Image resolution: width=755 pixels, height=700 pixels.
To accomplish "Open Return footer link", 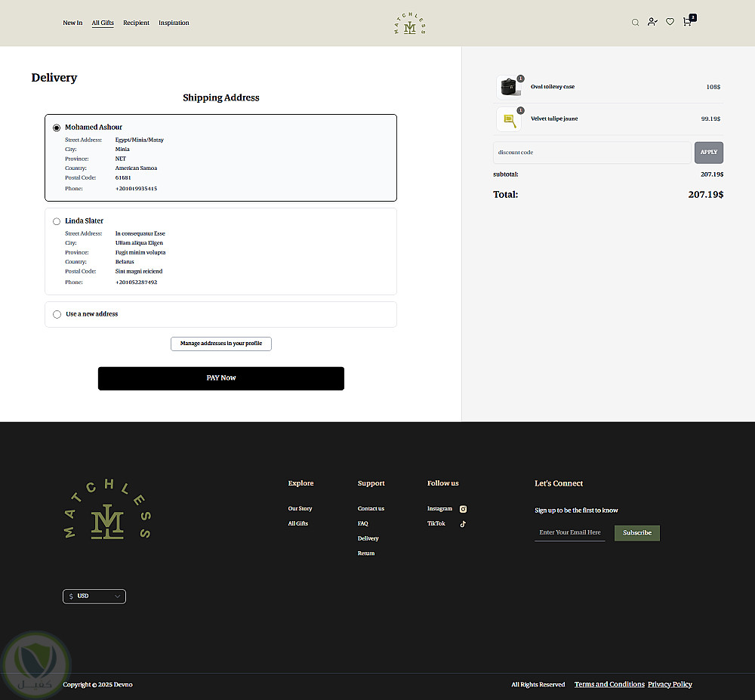I will pyautogui.click(x=366, y=554).
